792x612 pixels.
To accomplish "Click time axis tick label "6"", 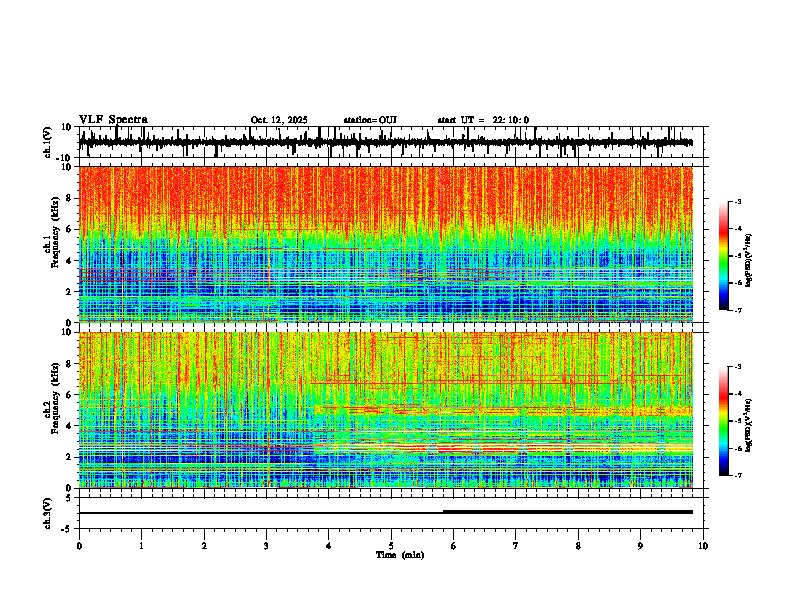I will [454, 546].
